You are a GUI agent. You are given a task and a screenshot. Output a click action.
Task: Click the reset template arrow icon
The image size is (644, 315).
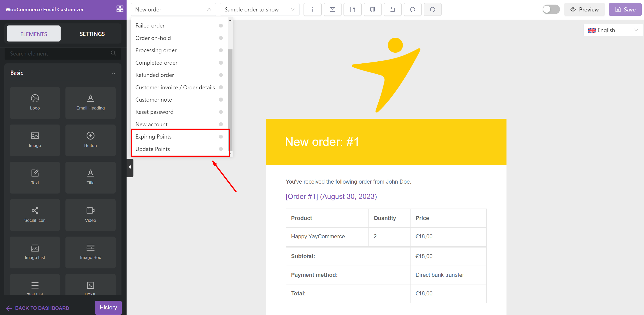pos(392,10)
